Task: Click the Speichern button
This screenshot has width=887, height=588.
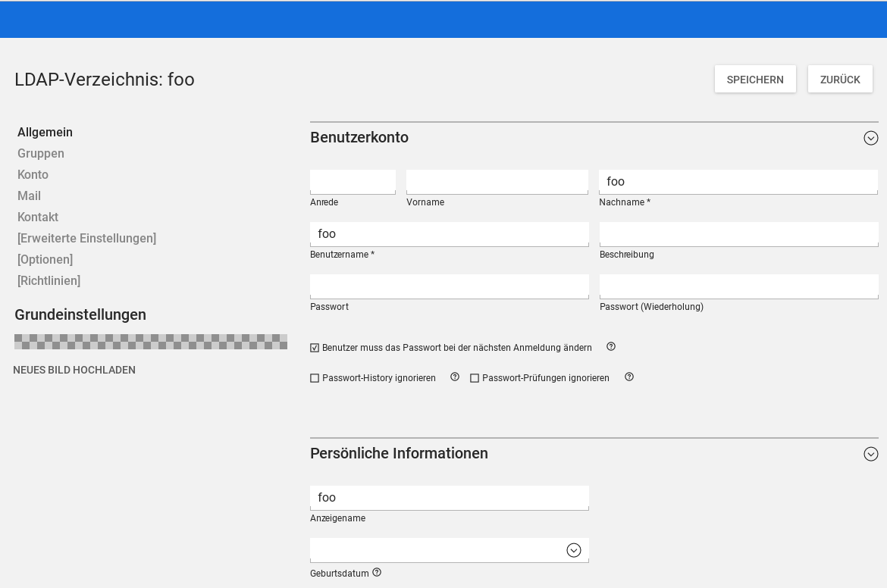Action: click(x=755, y=80)
